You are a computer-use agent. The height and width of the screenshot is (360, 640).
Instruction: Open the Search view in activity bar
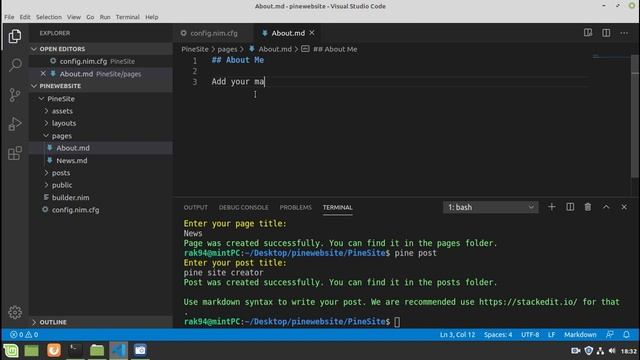(x=15, y=64)
